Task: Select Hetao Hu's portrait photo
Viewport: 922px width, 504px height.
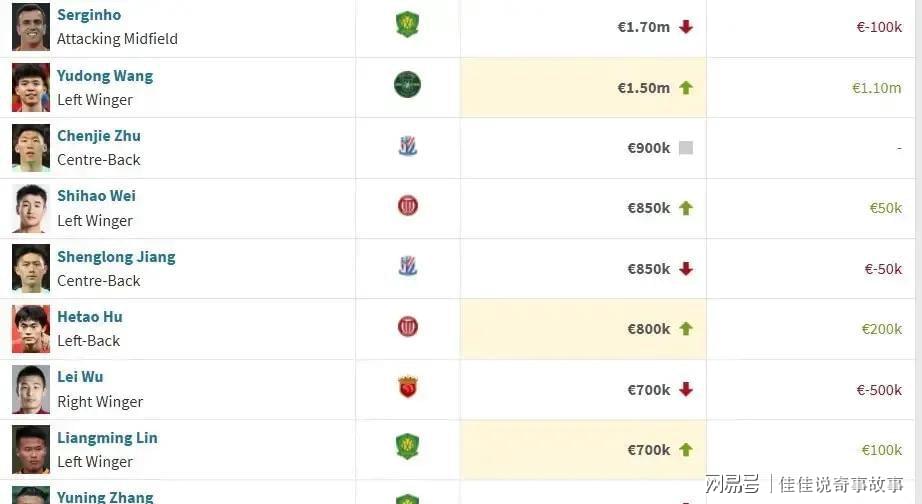Action: tap(31, 329)
